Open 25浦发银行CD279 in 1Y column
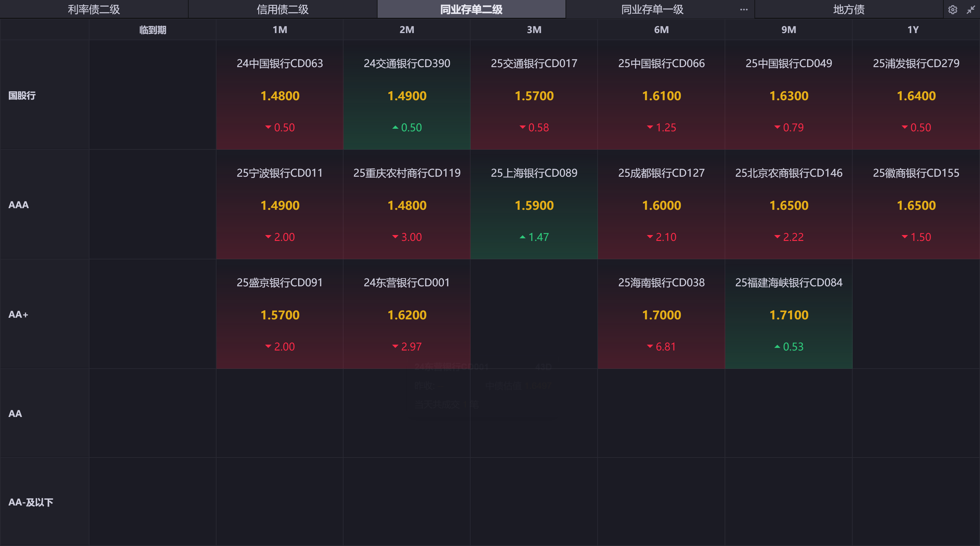The height and width of the screenshot is (546, 980). 916,95
